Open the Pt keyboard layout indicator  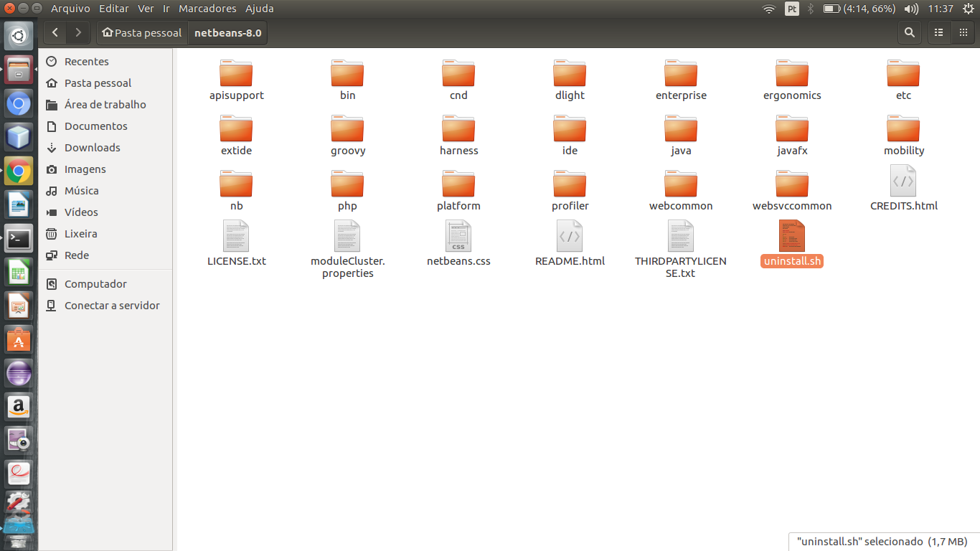click(x=792, y=9)
